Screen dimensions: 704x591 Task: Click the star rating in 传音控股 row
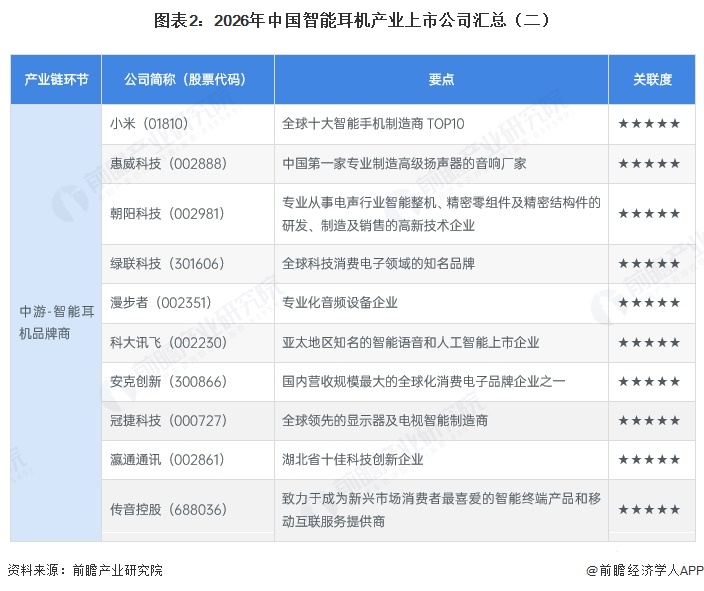[649, 510]
